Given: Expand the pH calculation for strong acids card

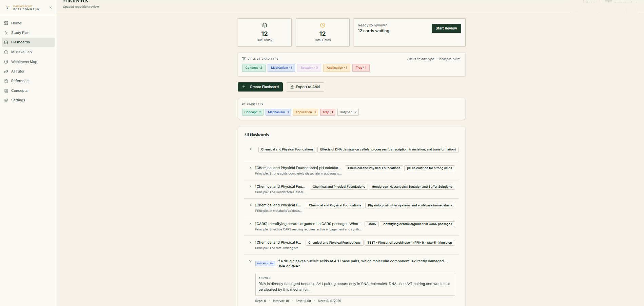Looking at the screenshot, I should click(250, 168).
